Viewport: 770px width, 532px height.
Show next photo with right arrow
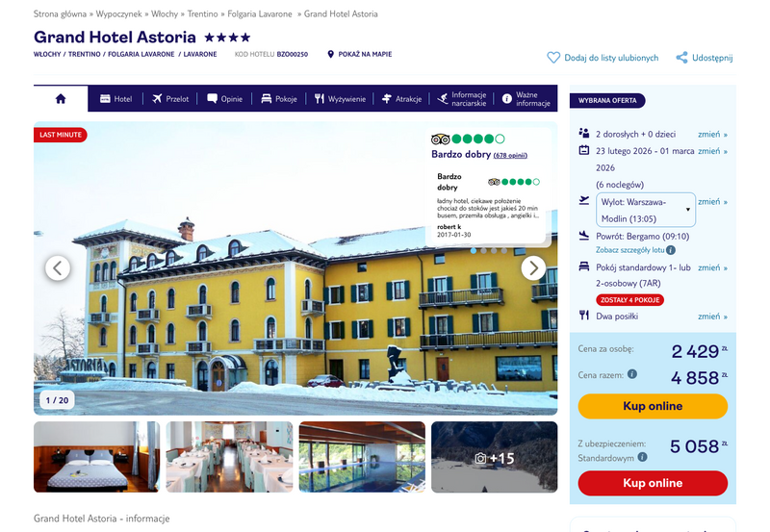pos(533,268)
